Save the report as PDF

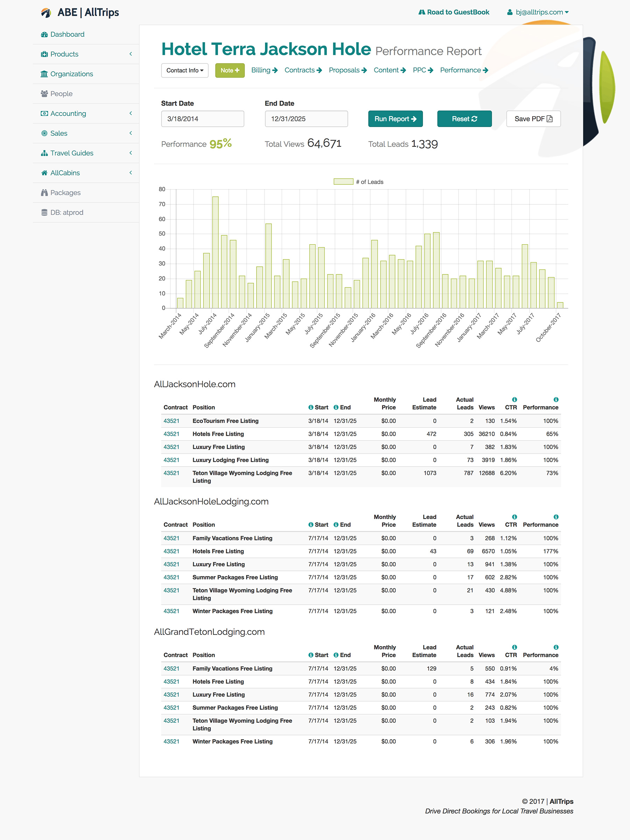(533, 119)
